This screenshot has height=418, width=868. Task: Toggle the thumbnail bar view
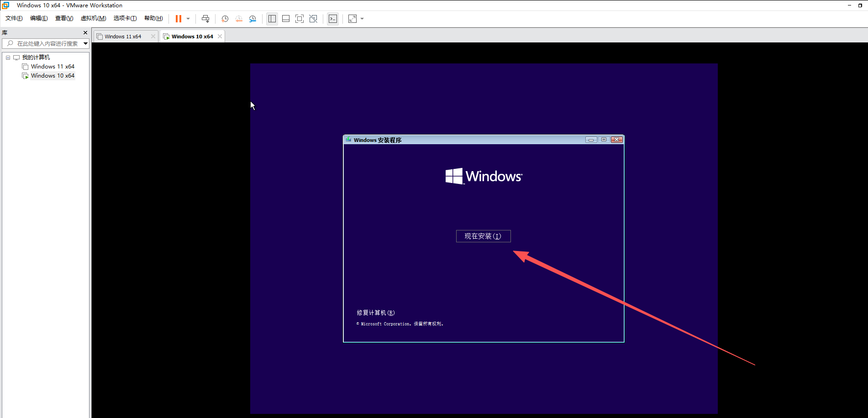click(286, 19)
